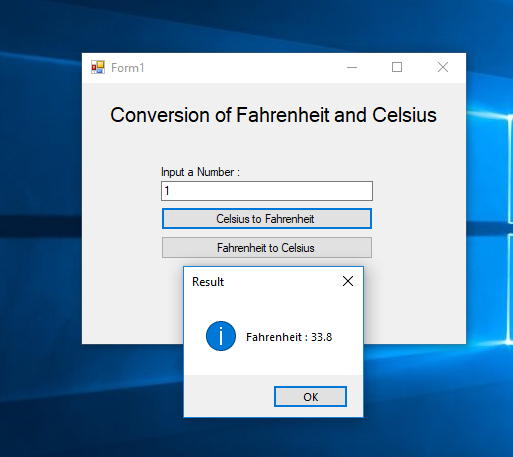
Task: Click the 'Result' dialog title text
Action: point(208,282)
